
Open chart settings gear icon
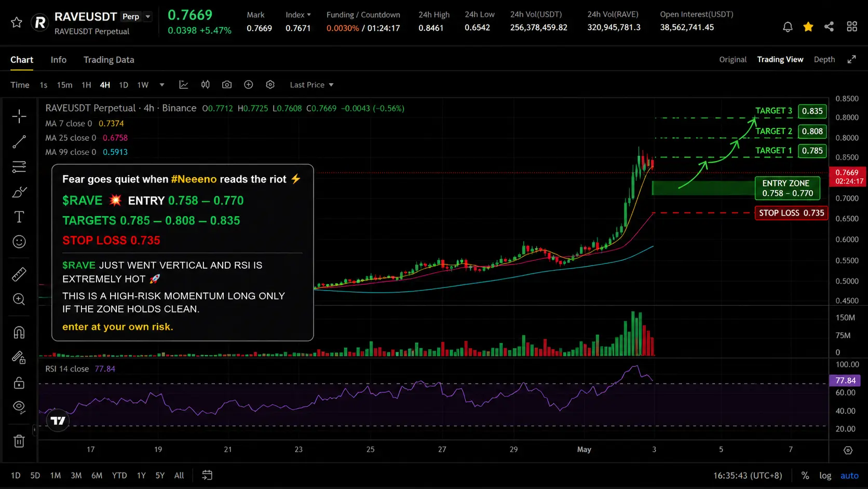[x=270, y=85]
